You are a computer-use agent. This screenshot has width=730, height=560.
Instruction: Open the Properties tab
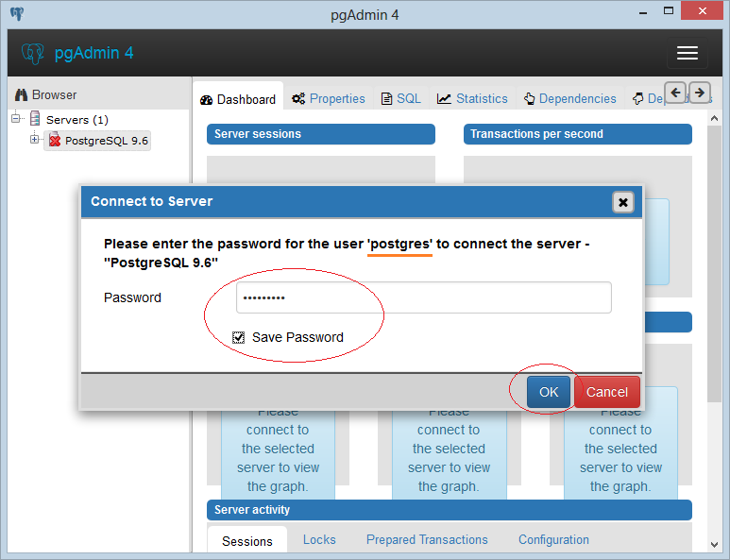pyautogui.click(x=329, y=99)
